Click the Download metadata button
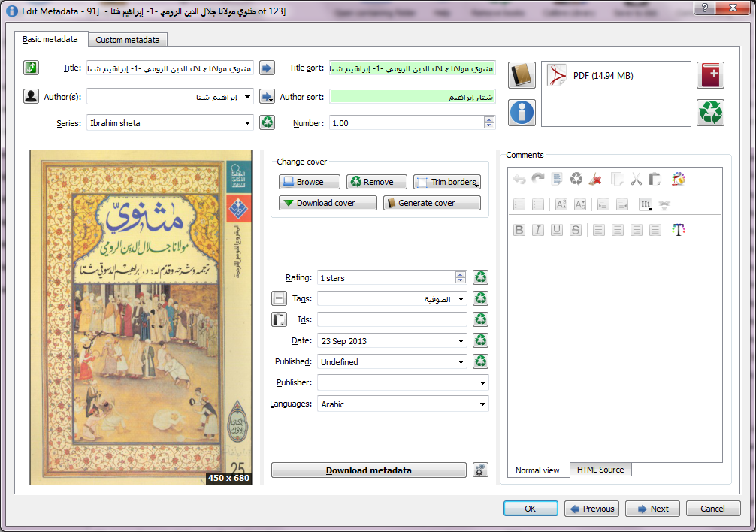This screenshot has width=756, height=532. click(369, 470)
